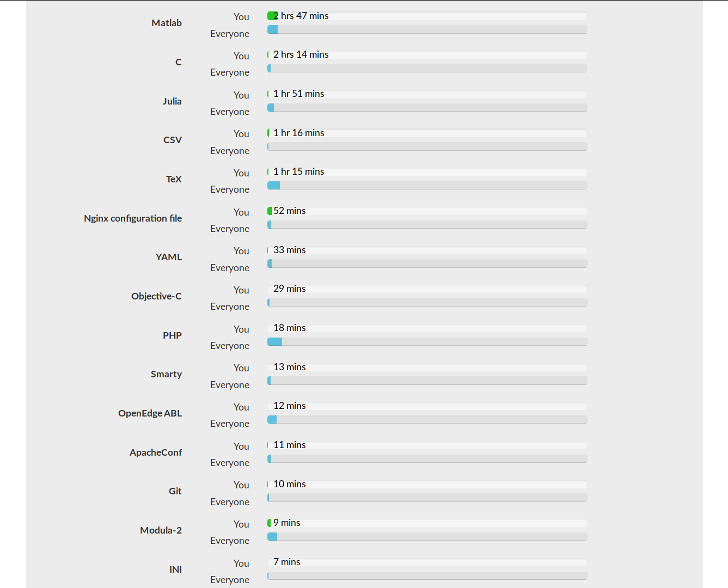This screenshot has width=728, height=588.
Task: Click the Smarty "13 mins" bar
Action: point(427,367)
